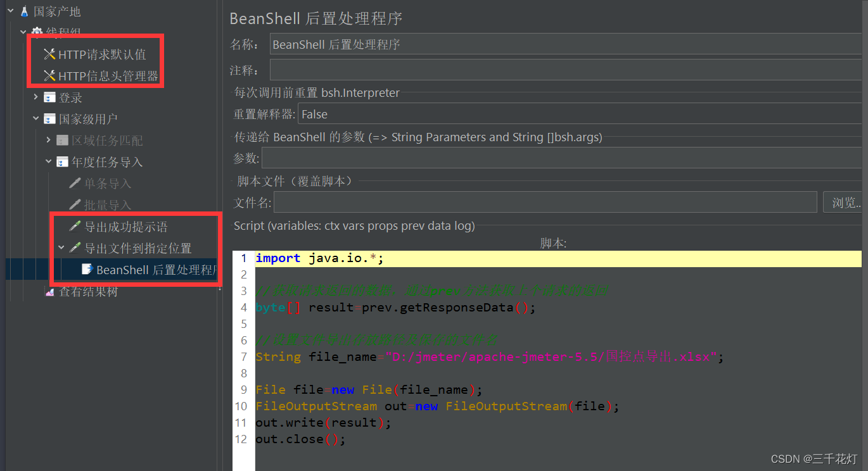868x471 pixels.
Task: Click the wrench icon of HTTP请求默认值
Action: pyautogui.click(x=49, y=54)
